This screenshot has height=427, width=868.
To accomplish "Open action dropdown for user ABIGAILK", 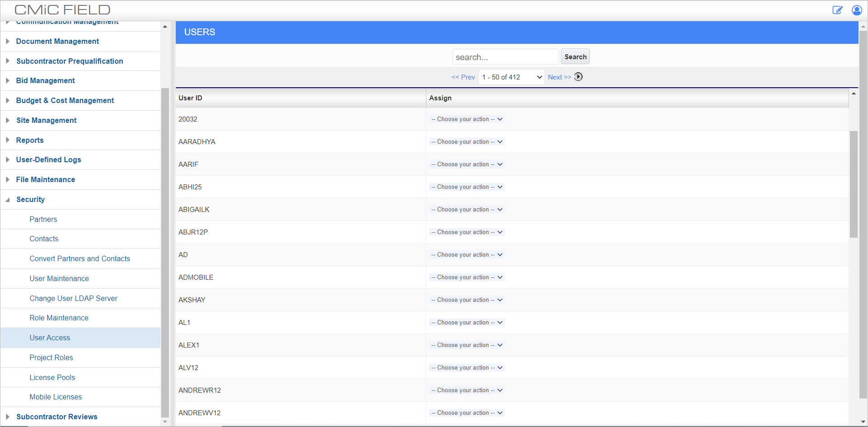I will coord(467,210).
